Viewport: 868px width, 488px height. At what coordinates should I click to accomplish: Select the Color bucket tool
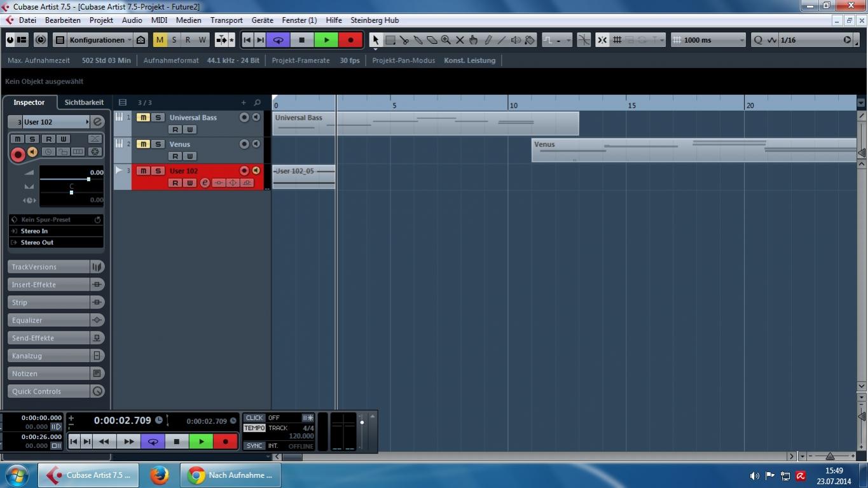pos(530,40)
